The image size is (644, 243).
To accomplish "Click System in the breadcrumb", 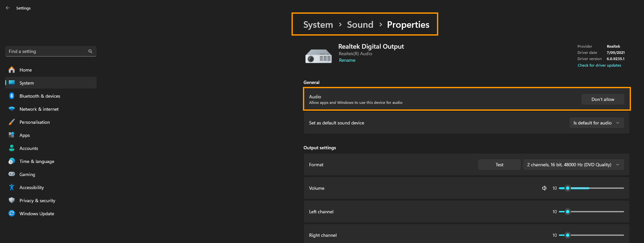I will click(318, 24).
